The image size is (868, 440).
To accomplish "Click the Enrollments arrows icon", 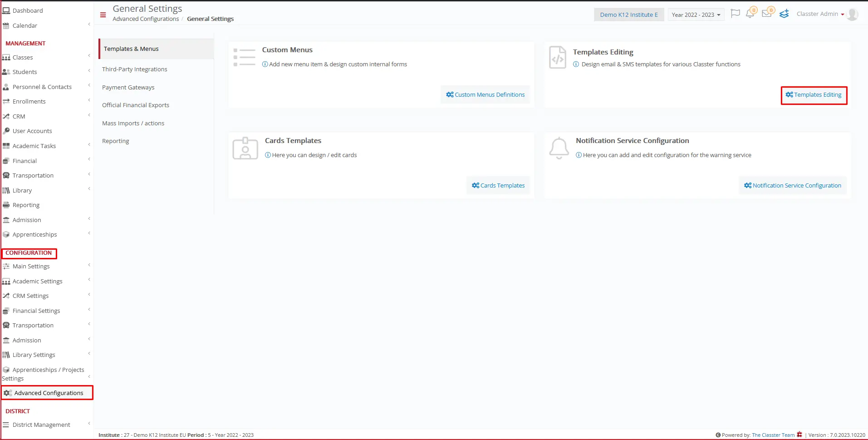I will (x=6, y=102).
